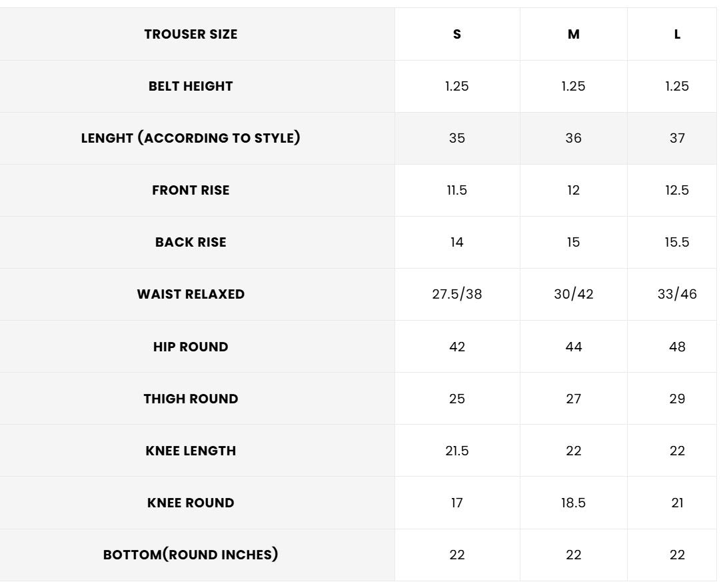Viewport: 727px width, 588px height.
Task: Click waist value 30/42 for size M
Action: pyautogui.click(x=574, y=294)
